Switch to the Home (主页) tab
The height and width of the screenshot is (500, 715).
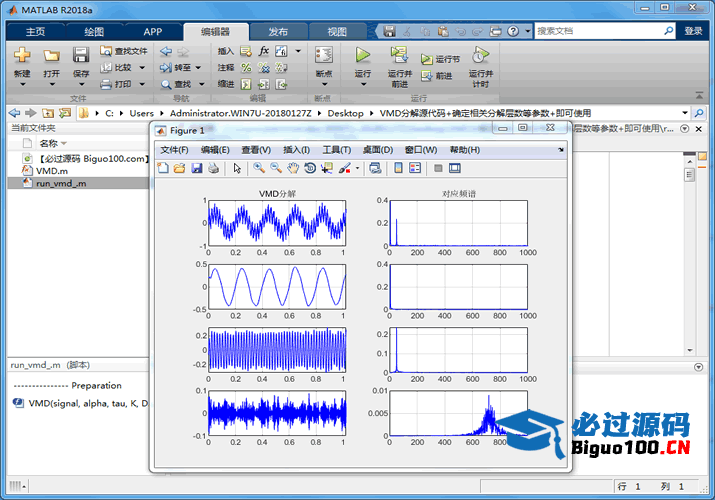click(x=36, y=31)
